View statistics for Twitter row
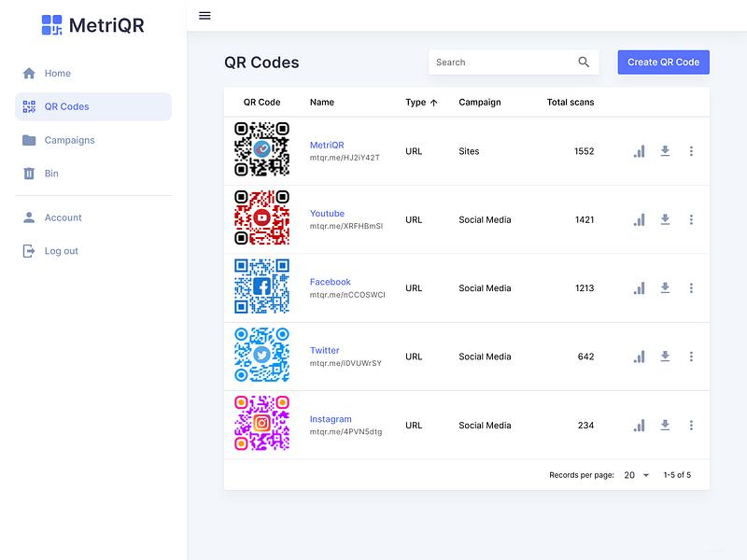The image size is (747, 560). [x=640, y=357]
